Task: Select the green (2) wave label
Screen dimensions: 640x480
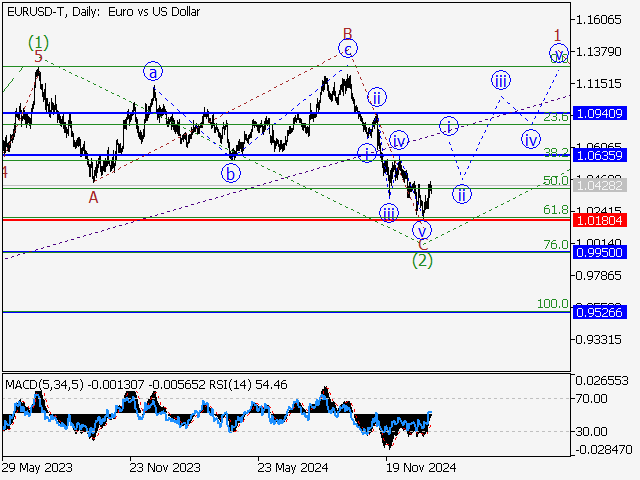Action: point(423,260)
